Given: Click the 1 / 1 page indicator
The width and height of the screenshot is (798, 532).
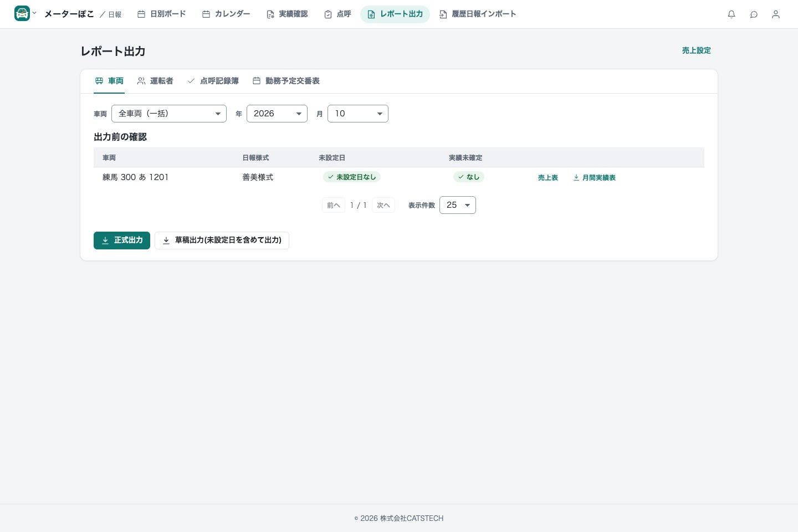Looking at the screenshot, I should [x=359, y=205].
